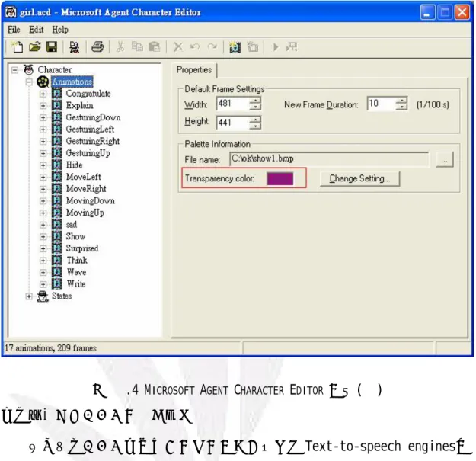Select the GesturingLeft animation
This screenshot has height=461, width=476.
[90, 130]
